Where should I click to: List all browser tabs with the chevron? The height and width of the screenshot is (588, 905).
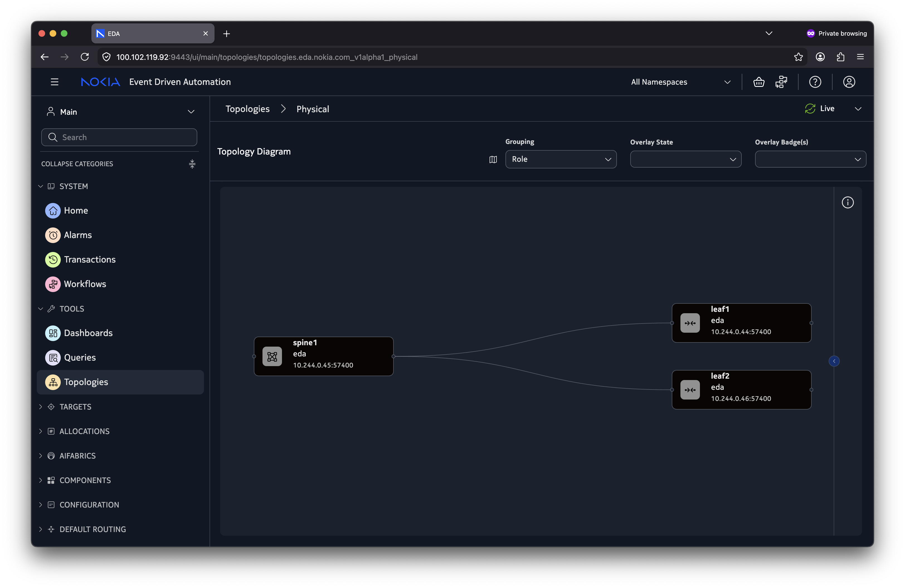tap(768, 33)
